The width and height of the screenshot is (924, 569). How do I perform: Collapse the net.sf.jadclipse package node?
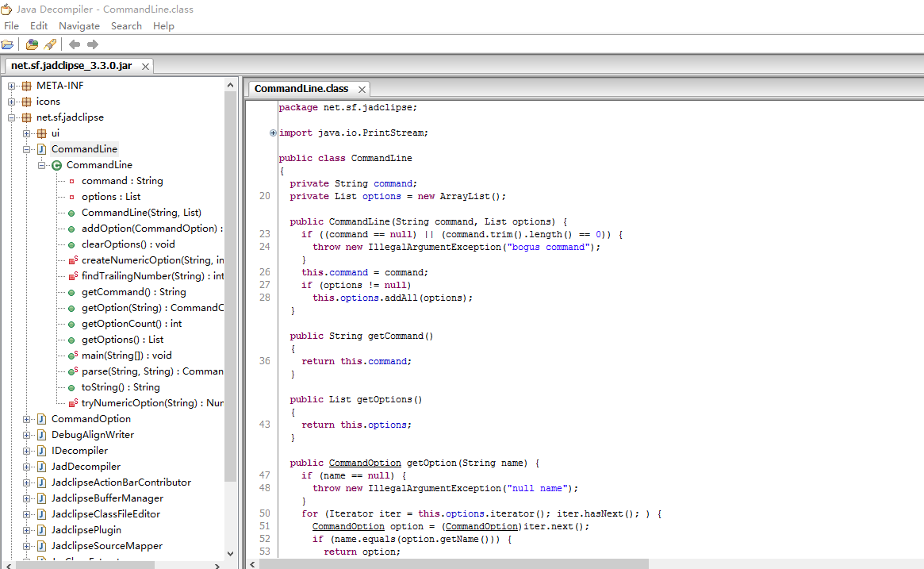pos(11,118)
